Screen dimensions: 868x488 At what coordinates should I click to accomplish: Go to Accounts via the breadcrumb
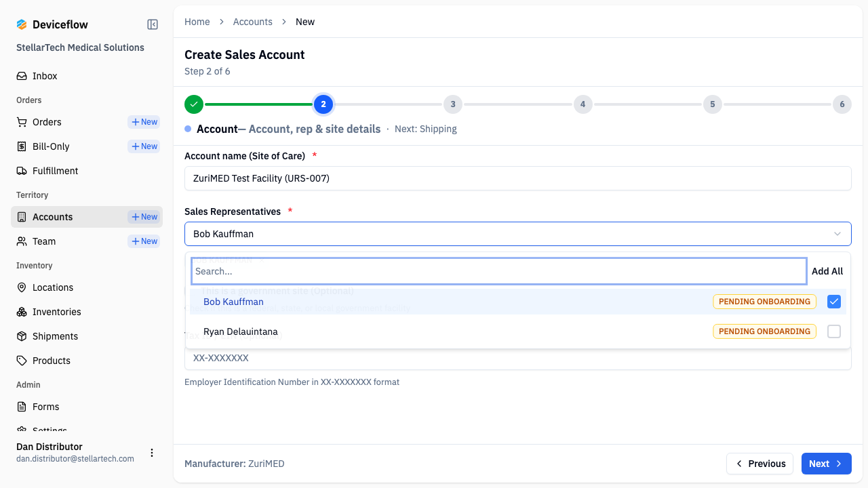(x=252, y=21)
